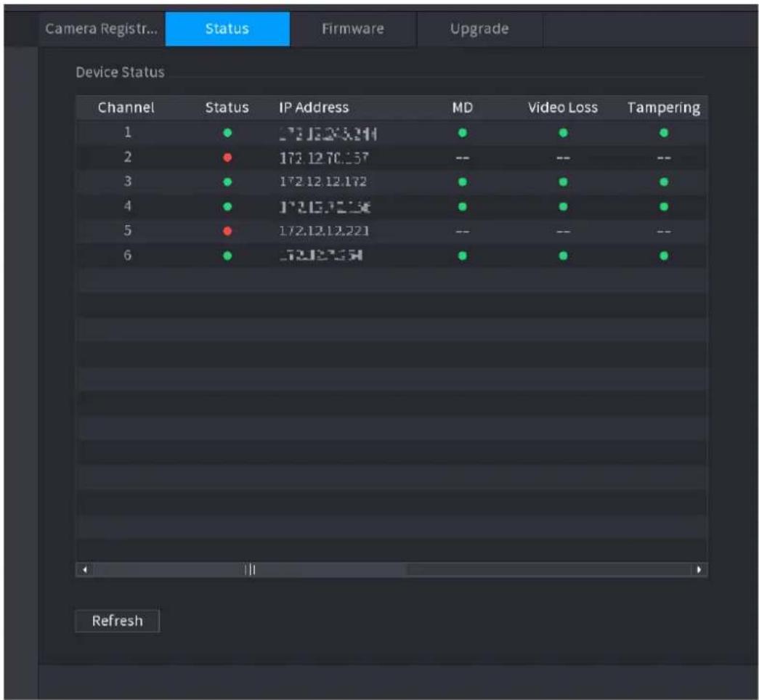Click the Tampering indicator for channel 1
Viewport: 759px width, 700px height.
coord(664,133)
